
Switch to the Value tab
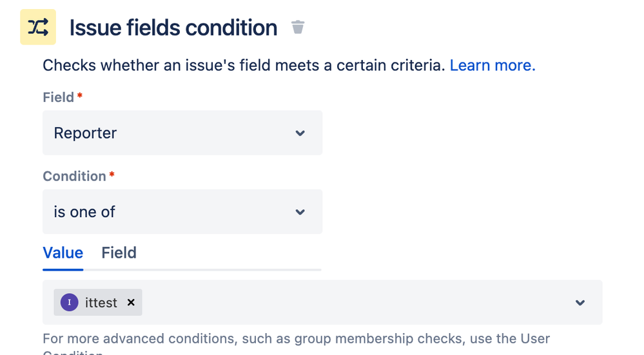tap(63, 253)
